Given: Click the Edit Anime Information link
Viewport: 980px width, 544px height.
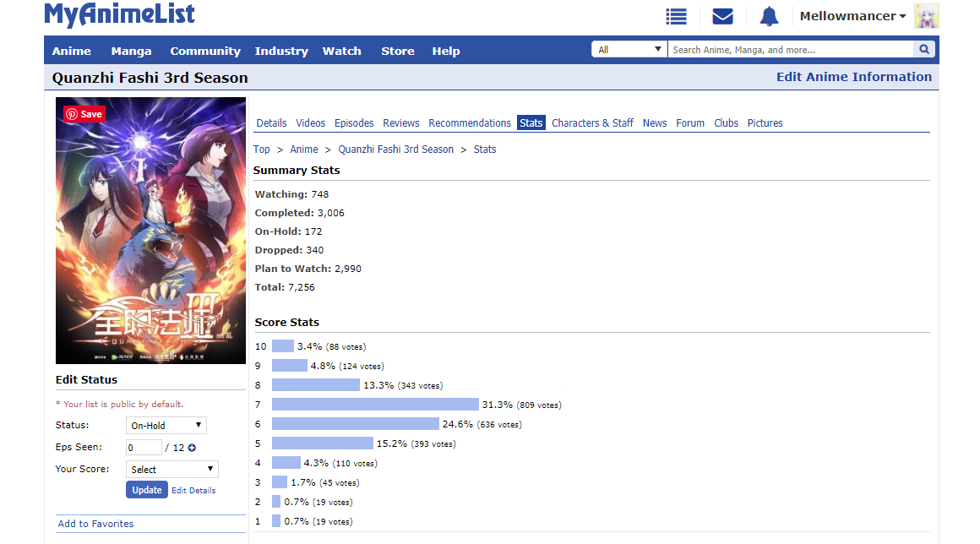Looking at the screenshot, I should pyautogui.click(x=853, y=77).
